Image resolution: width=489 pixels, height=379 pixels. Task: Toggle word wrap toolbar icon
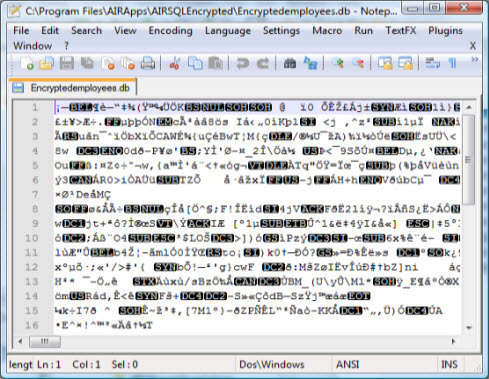[x=433, y=63]
